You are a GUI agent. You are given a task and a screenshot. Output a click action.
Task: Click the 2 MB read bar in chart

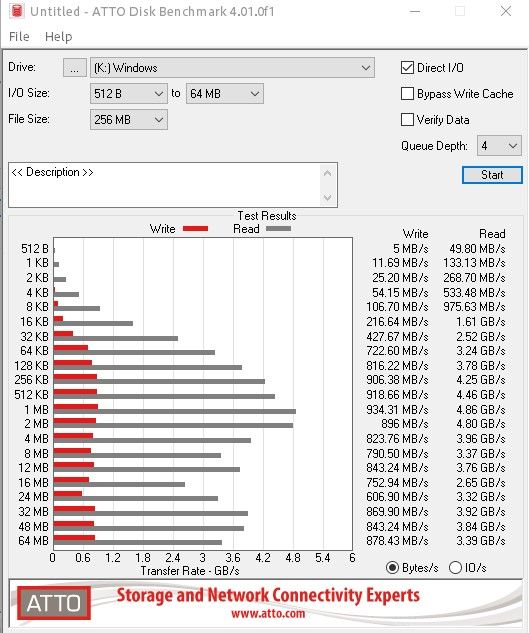point(173,425)
